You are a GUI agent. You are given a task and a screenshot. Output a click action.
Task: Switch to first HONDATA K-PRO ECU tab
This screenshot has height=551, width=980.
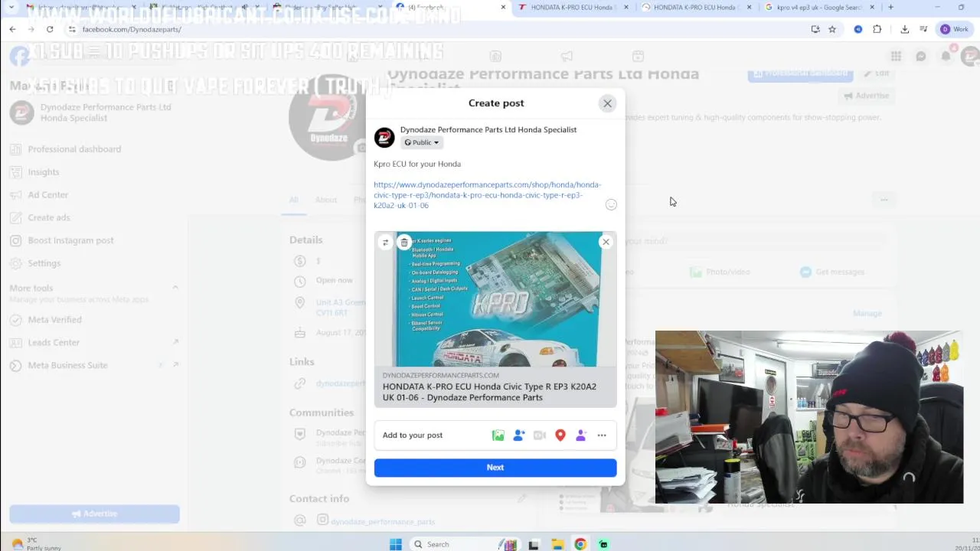(573, 8)
